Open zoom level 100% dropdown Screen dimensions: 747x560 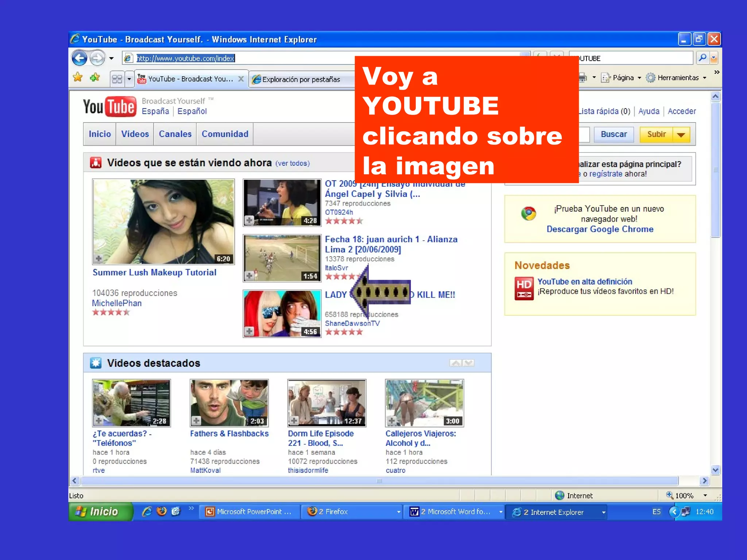tap(705, 495)
